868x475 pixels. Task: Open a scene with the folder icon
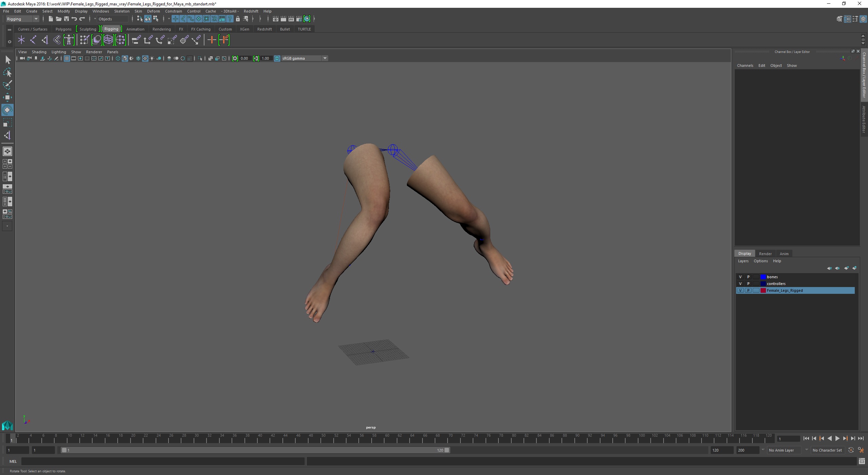point(58,19)
